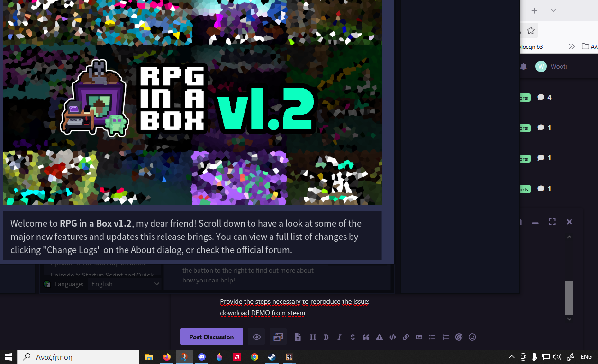This screenshot has height=364, width=598.
Task: Click the "download DEMO from steem" text in the composer
Action: 263,313
